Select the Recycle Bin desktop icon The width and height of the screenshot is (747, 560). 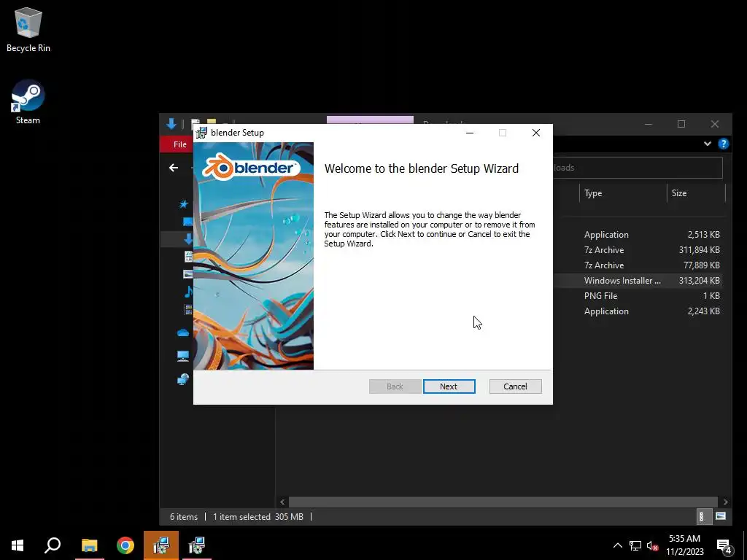tap(28, 29)
